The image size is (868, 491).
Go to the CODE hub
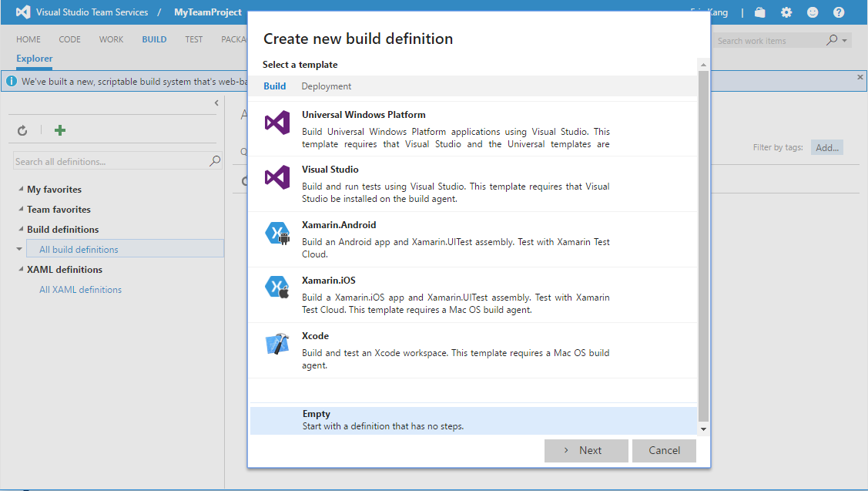pyautogui.click(x=70, y=39)
